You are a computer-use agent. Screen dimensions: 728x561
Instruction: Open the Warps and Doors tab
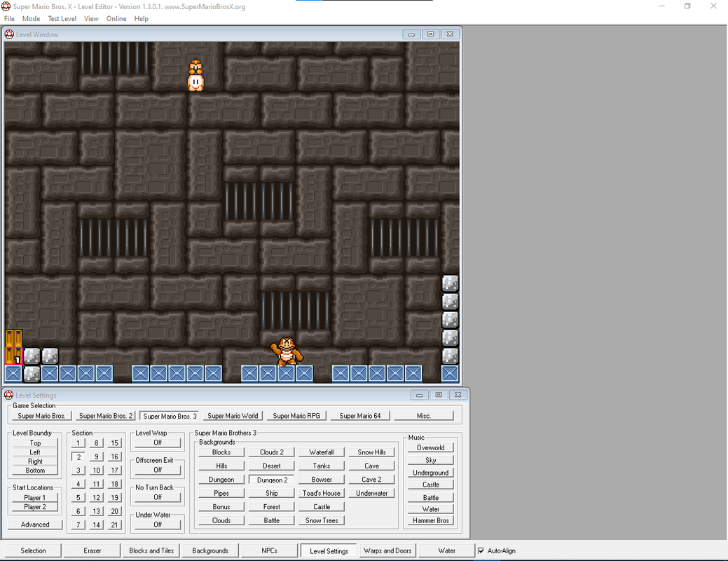point(387,550)
